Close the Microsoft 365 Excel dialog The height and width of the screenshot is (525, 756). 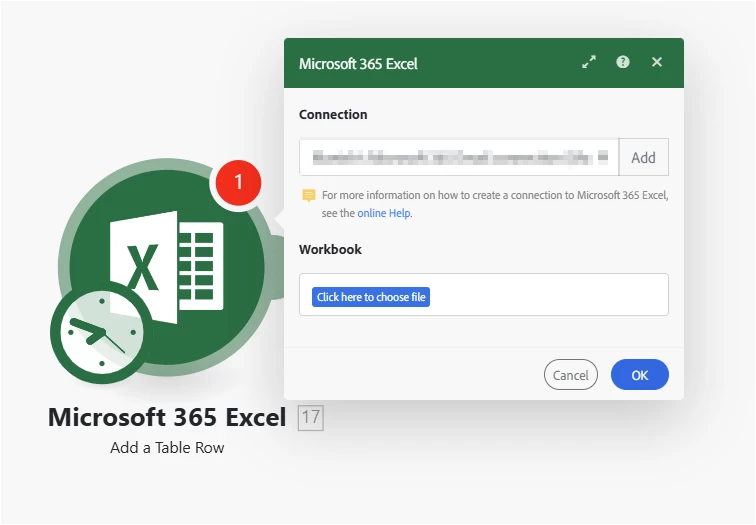pos(657,62)
